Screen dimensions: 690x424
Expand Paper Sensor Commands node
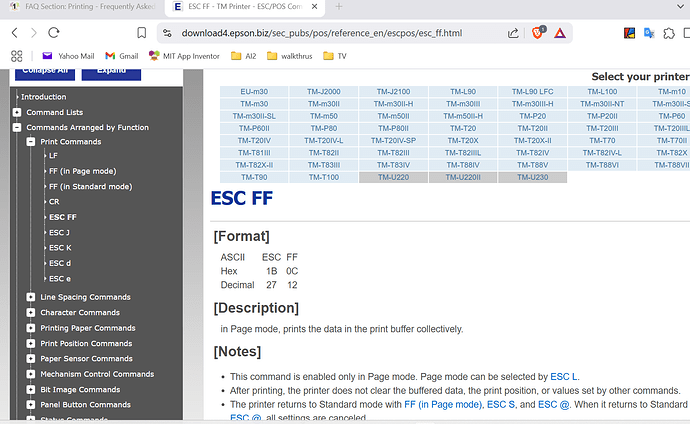31,359
